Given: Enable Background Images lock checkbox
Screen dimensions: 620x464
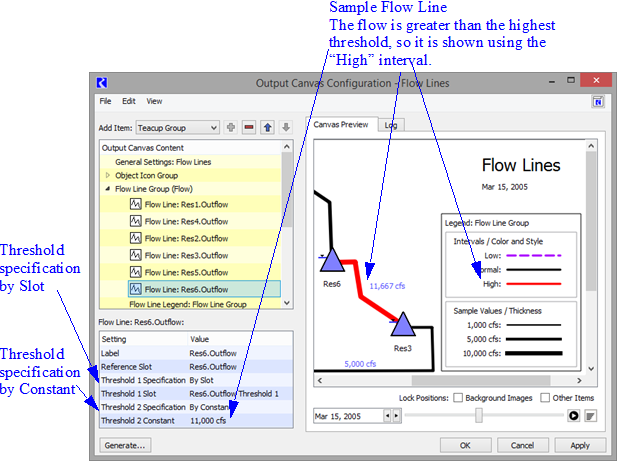Looking at the screenshot, I should [x=458, y=398].
